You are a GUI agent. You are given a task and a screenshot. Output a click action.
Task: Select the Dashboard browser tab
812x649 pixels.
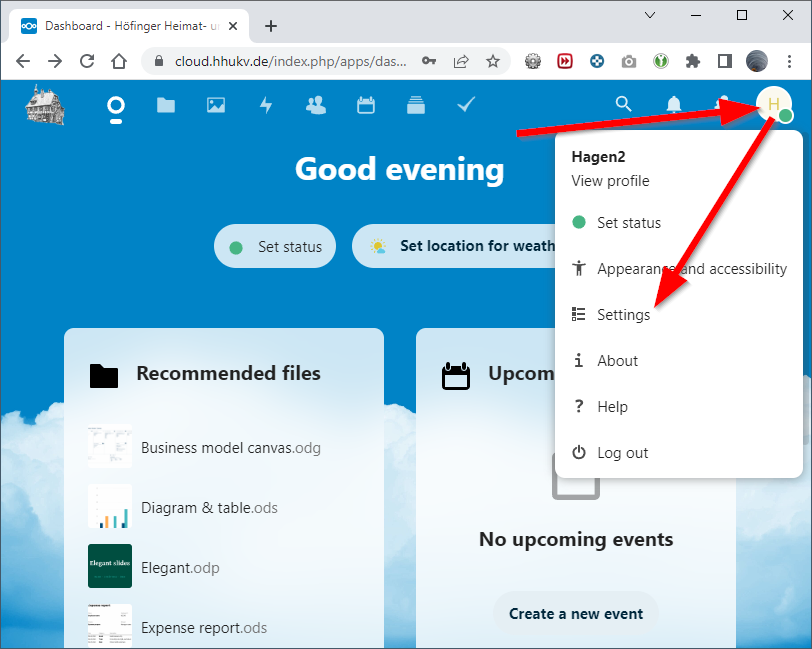[129, 26]
